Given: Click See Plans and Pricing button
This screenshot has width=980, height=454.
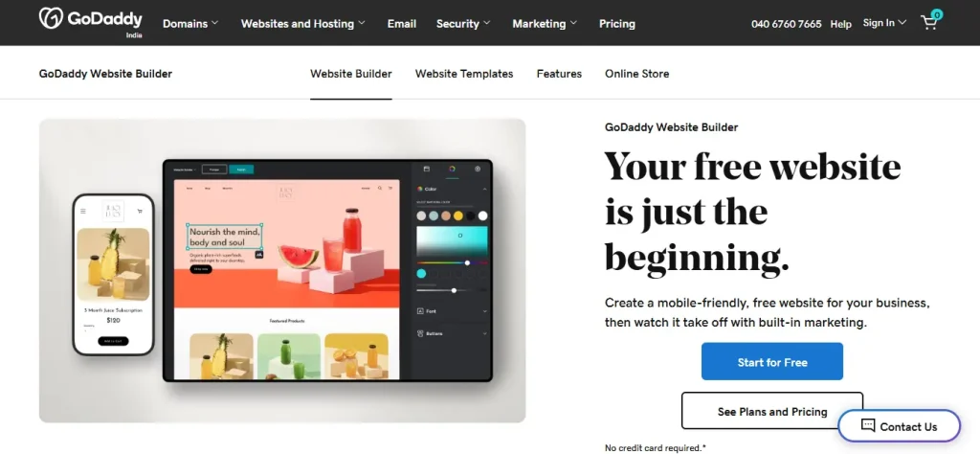Looking at the screenshot, I should click(772, 411).
